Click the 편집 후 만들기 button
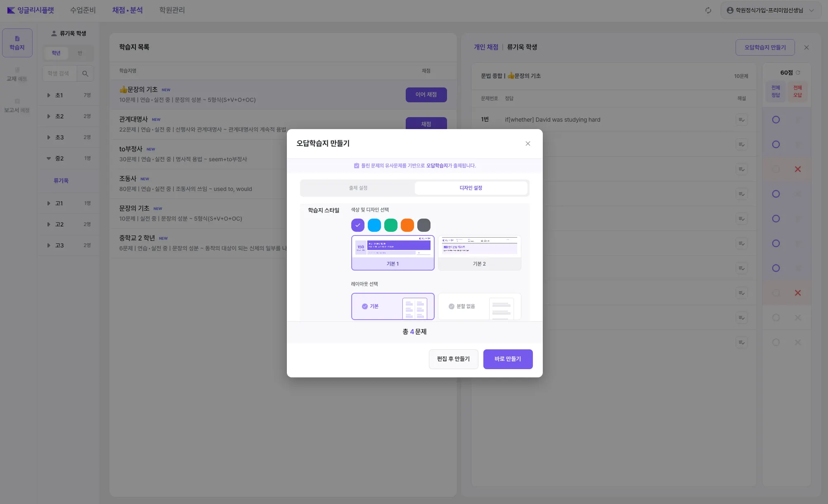 [453, 359]
